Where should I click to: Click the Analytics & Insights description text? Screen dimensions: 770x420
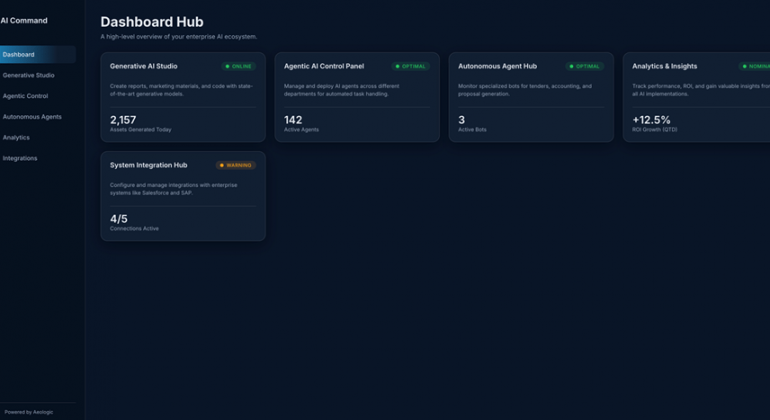pyautogui.click(x=701, y=90)
